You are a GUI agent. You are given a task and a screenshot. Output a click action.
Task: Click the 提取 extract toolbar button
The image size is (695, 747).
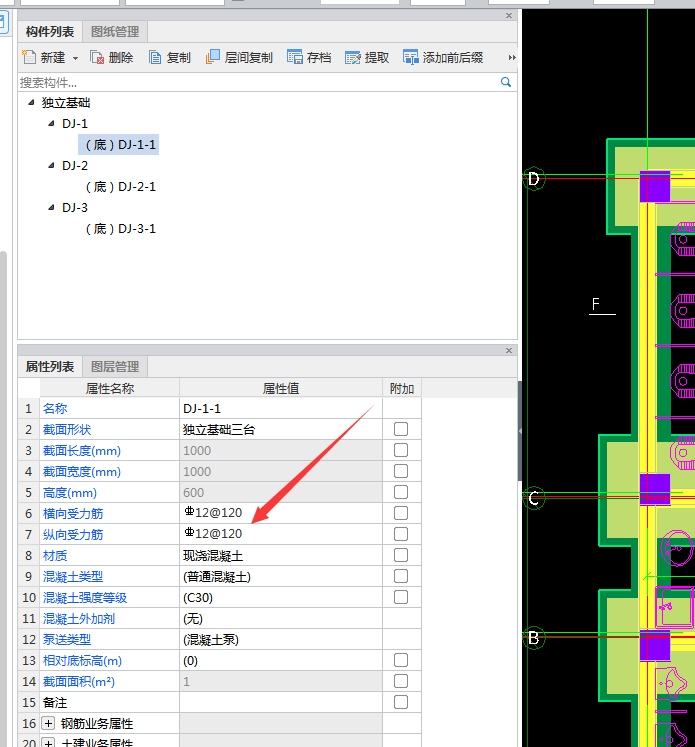pyautogui.click(x=367, y=58)
